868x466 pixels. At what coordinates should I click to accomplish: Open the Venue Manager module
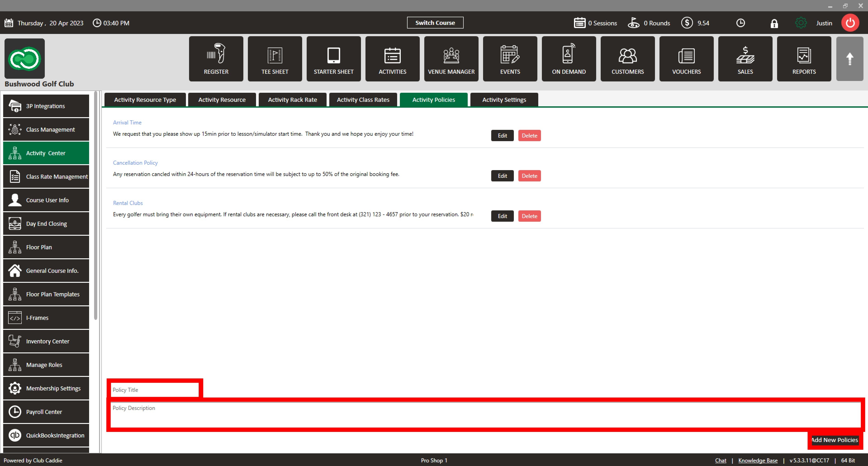pos(451,59)
